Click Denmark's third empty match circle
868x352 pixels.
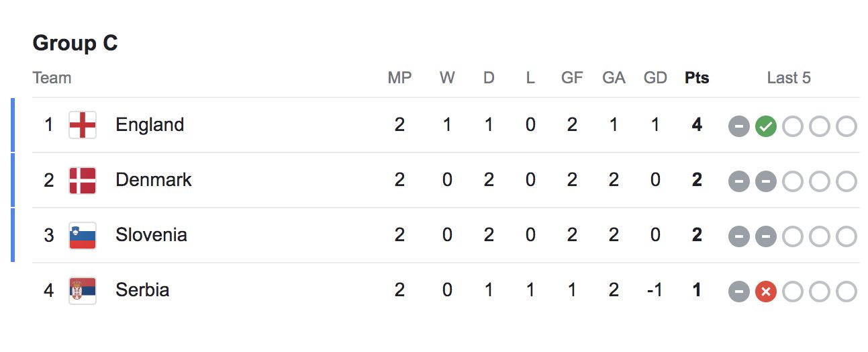tap(846, 181)
